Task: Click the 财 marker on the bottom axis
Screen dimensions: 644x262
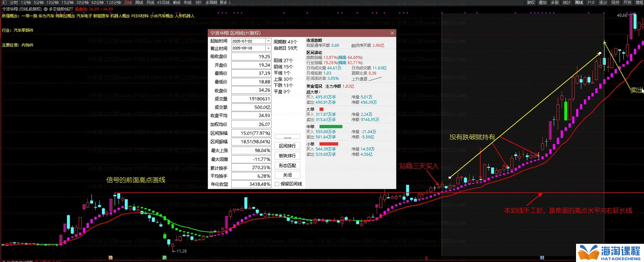Action: [542, 258]
